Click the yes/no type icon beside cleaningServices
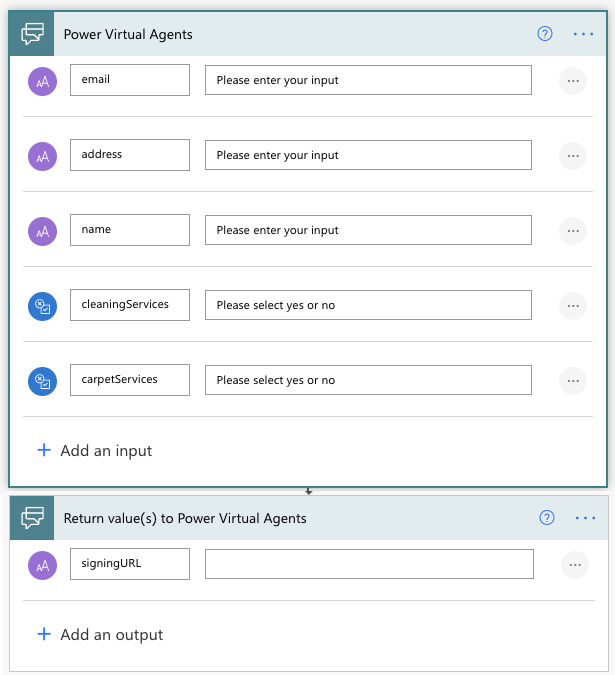 pyautogui.click(x=43, y=306)
